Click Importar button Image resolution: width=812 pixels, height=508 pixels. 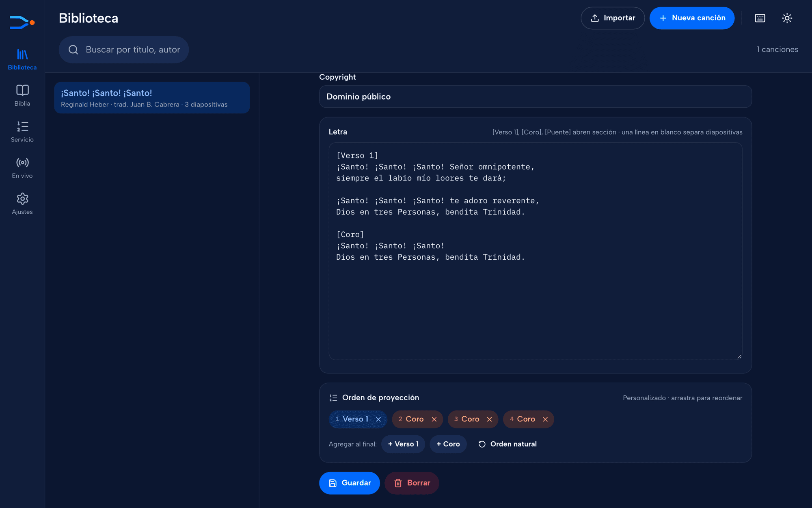pyautogui.click(x=613, y=18)
